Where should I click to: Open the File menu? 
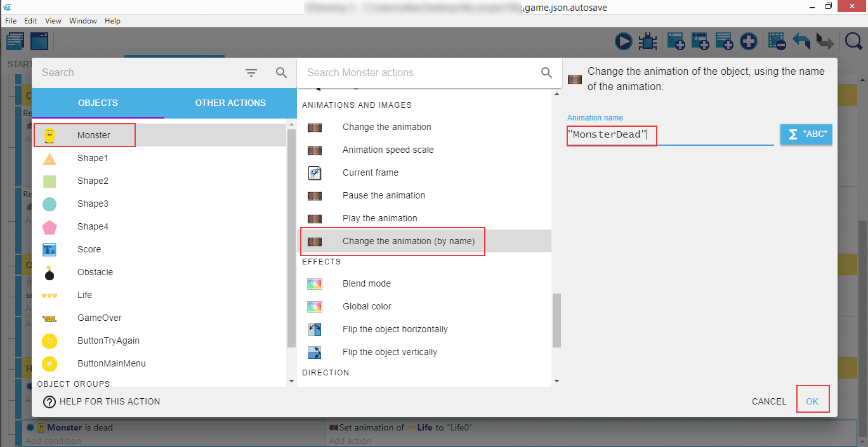tap(11, 21)
